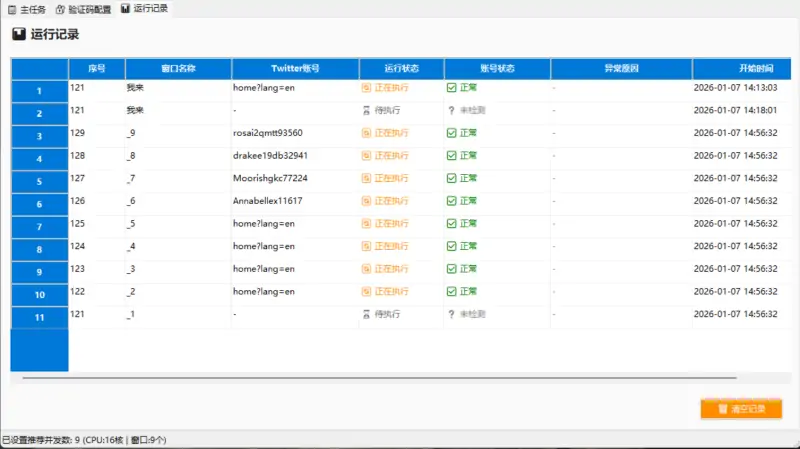The width and height of the screenshot is (800, 449).
Task: Select the 运行记录 tab
Action: pos(144,9)
